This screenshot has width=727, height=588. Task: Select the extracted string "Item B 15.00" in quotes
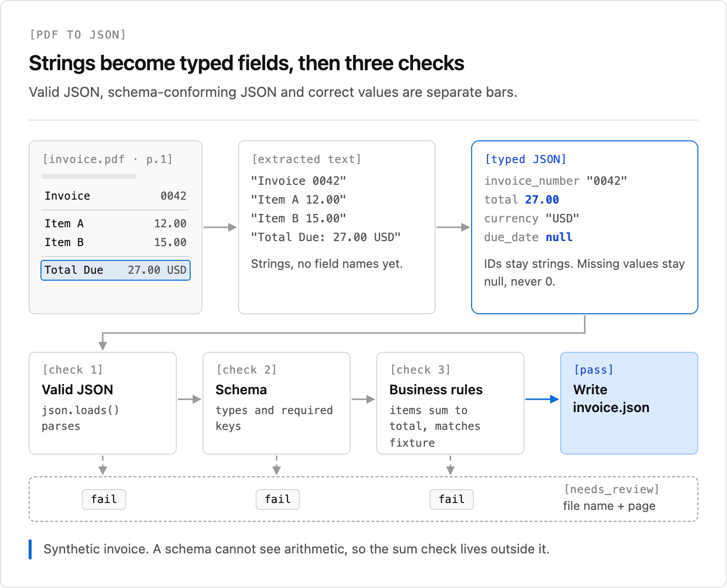(298, 218)
